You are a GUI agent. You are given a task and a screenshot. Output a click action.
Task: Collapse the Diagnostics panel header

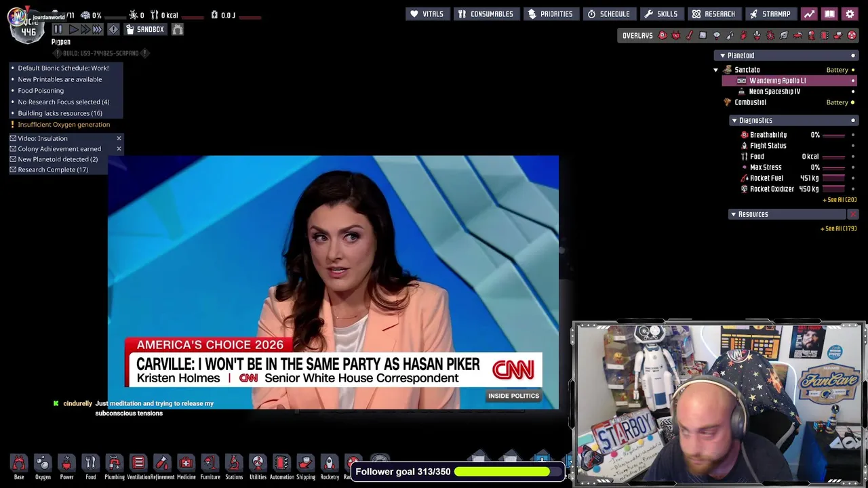point(793,121)
